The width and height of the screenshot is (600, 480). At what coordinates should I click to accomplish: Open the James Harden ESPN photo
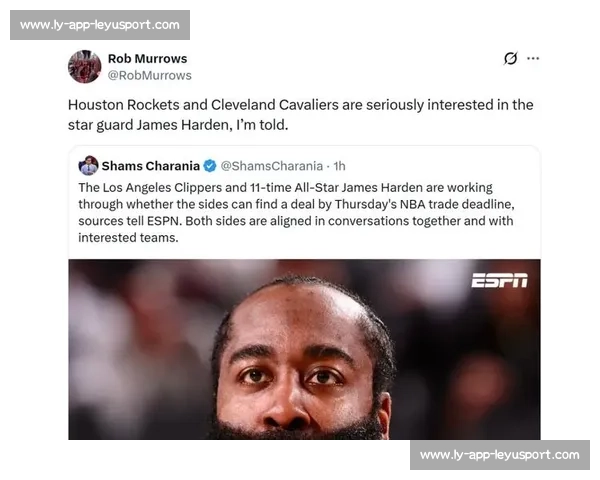point(305,349)
